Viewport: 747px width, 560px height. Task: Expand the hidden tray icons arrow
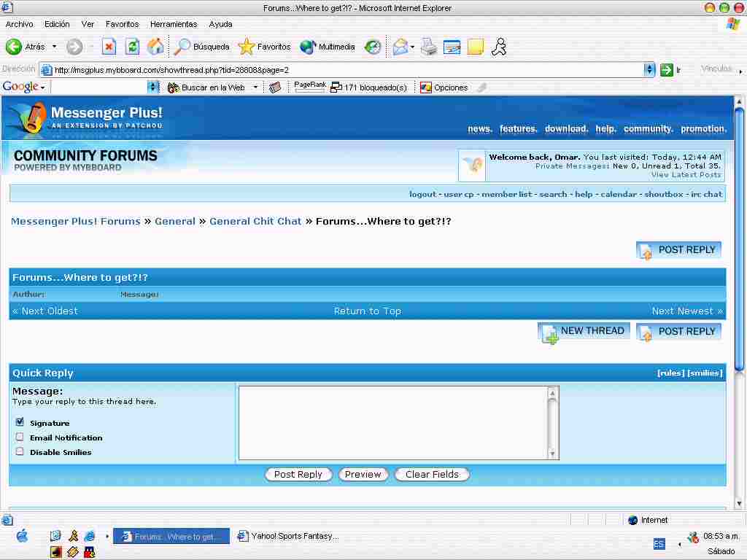coord(679,544)
